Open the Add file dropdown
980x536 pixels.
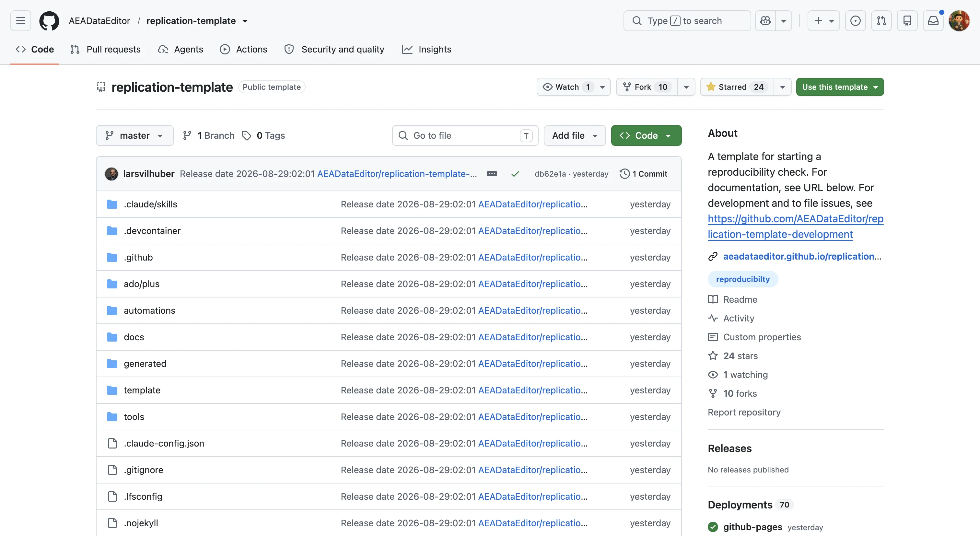[x=575, y=136]
